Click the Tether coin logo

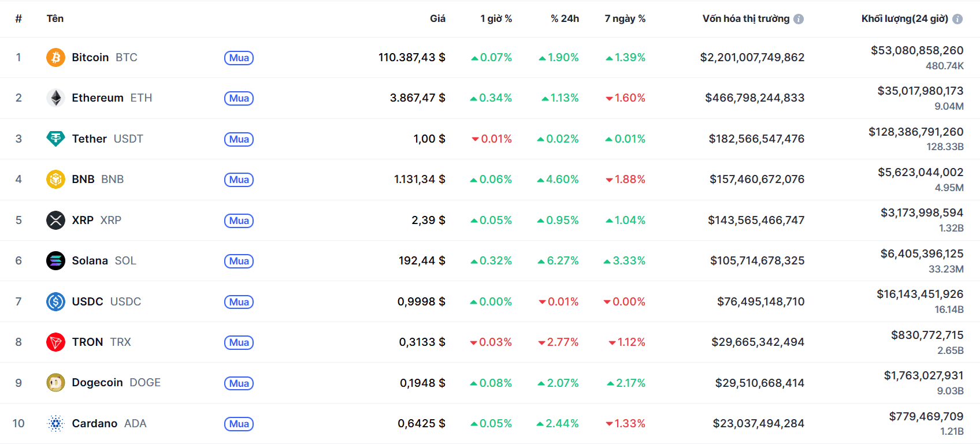[55, 139]
